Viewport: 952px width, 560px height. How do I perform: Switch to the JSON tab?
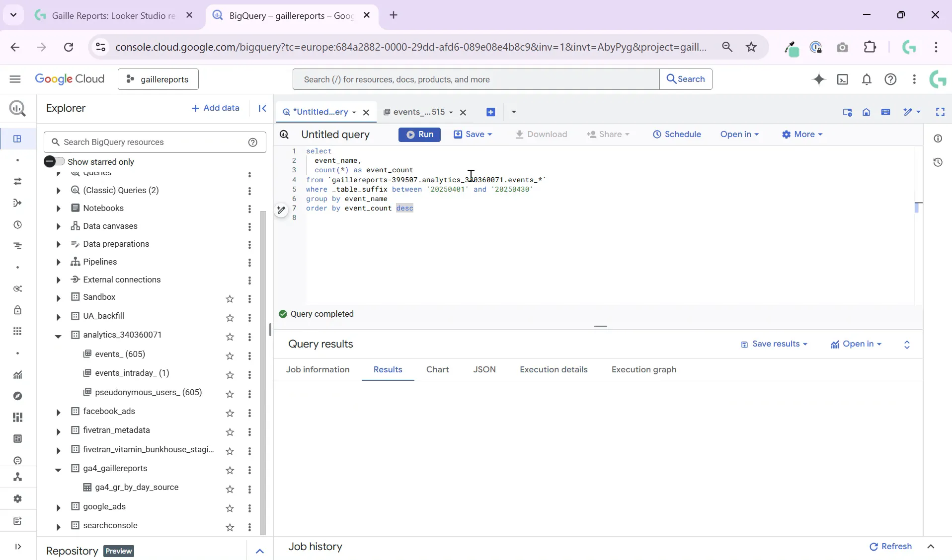tap(484, 370)
